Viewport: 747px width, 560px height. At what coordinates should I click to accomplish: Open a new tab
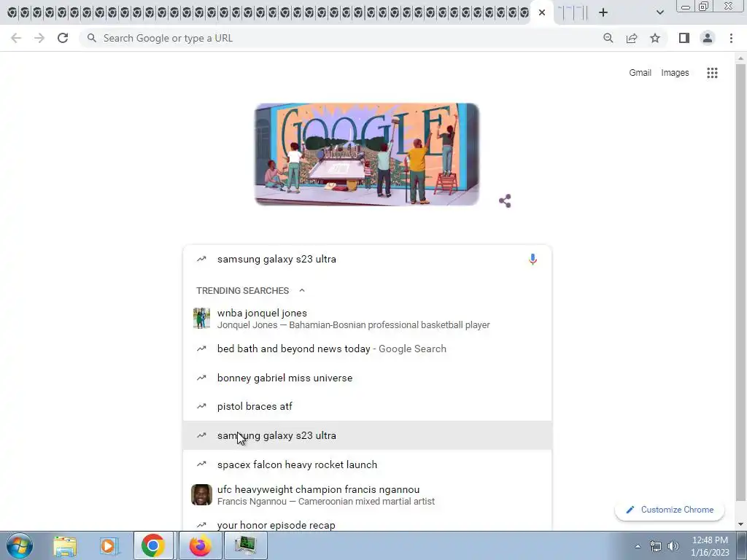(603, 12)
